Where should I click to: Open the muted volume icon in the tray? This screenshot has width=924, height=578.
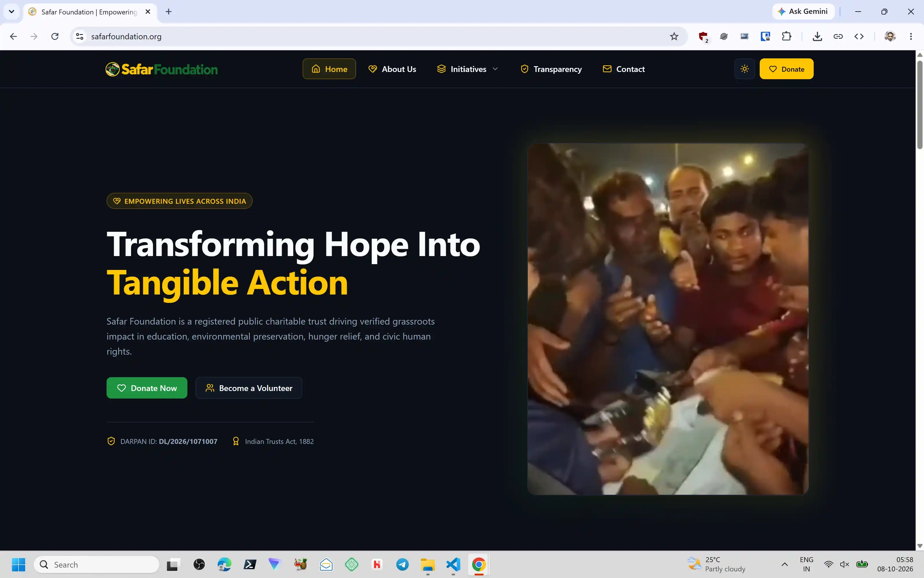click(845, 564)
